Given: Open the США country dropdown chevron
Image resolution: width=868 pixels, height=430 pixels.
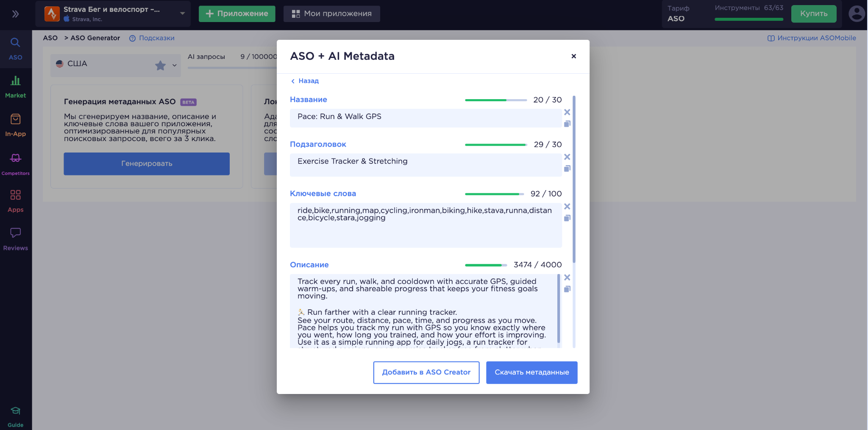Looking at the screenshot, I should (x=174, y=65).
